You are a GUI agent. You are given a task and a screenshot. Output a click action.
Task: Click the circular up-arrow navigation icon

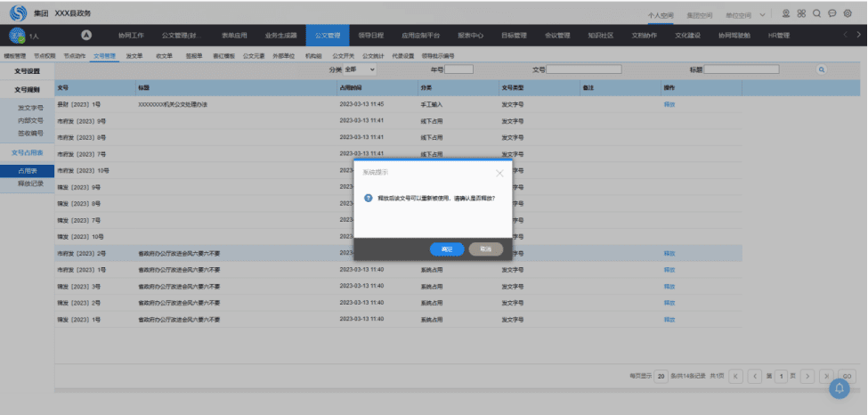(86, 35)
